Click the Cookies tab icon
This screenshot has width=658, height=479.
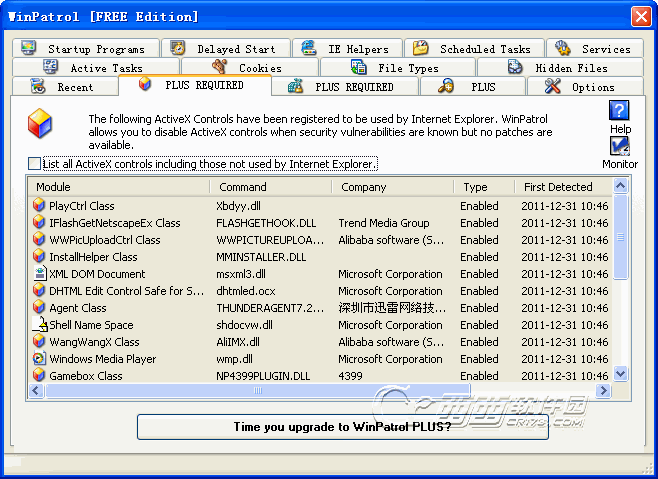click(x=219, y=67)
